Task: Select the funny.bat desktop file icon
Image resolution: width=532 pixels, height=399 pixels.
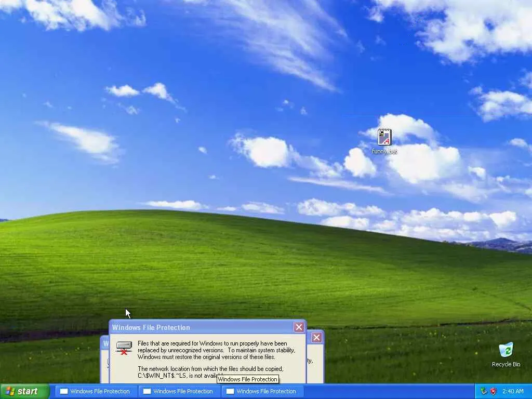Action: click(384, 141)
